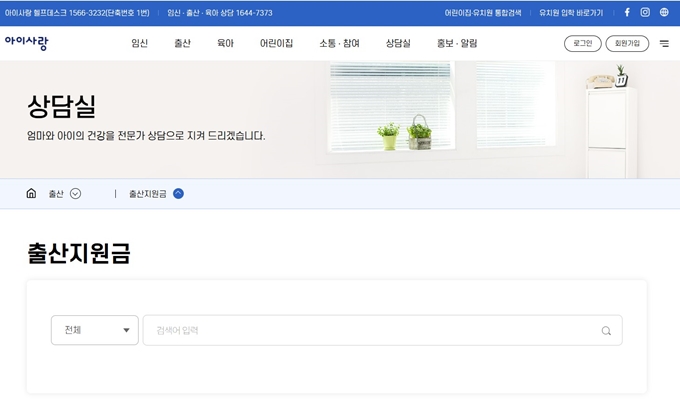Collapse the 출산지원금 breadcrumb chevron
680x400 pixels.
pos(178,193)
